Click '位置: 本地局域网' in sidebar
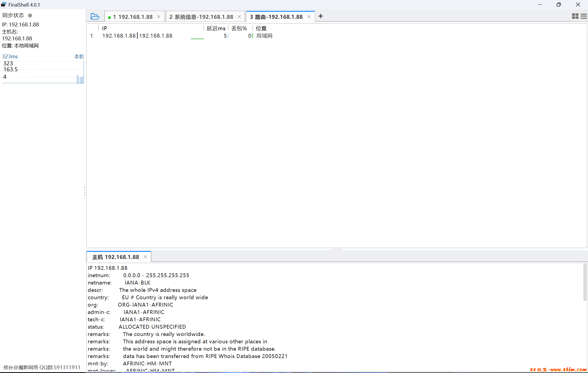This screenshot has height=373, width=588. click(20, 46)
